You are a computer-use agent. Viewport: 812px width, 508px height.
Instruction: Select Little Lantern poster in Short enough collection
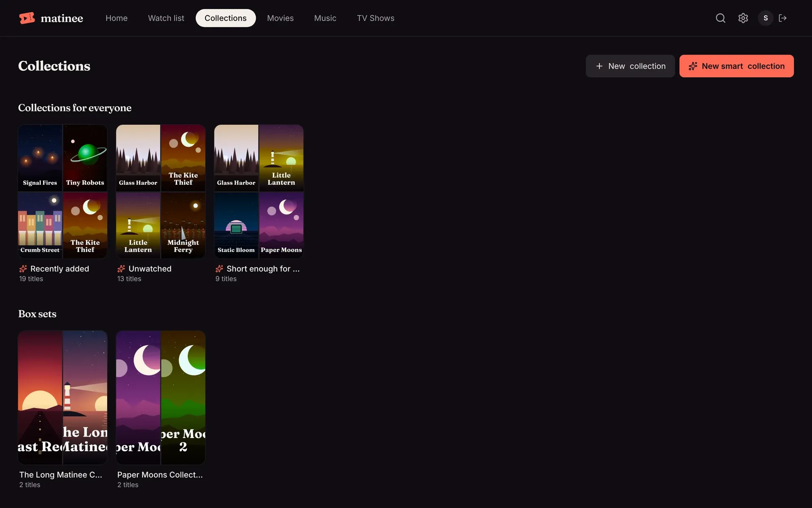[x=281, y=158]
